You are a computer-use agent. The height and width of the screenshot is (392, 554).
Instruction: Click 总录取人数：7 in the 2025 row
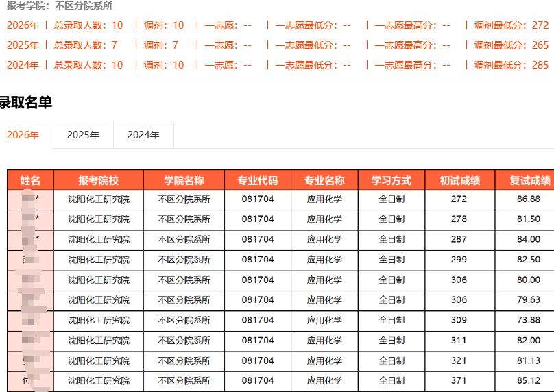(85, 45)
